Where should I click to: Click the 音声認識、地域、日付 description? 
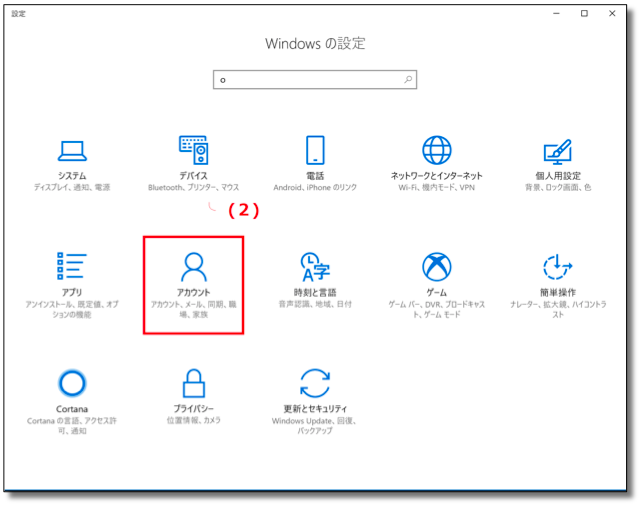tap(315, 304)
